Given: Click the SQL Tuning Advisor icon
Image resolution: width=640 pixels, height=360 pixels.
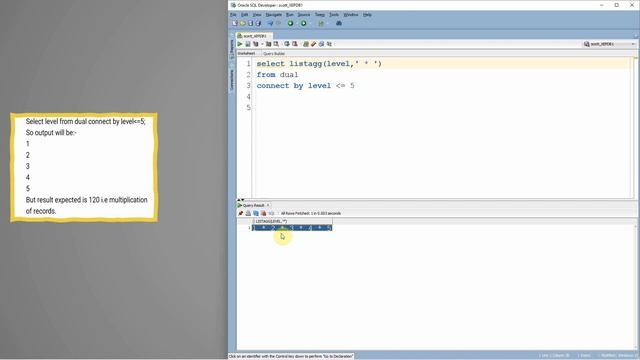Looking at the screenshot, I should click(x=276, y=44).
